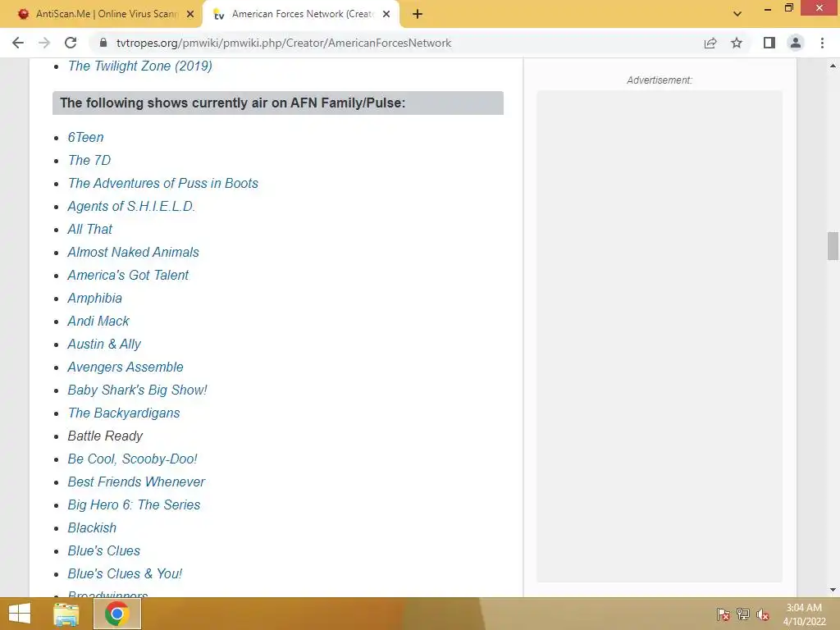Go back to the previous page
Image resolution: width=840 pixels, height=630 pixels.
click(x=18, y=43)
